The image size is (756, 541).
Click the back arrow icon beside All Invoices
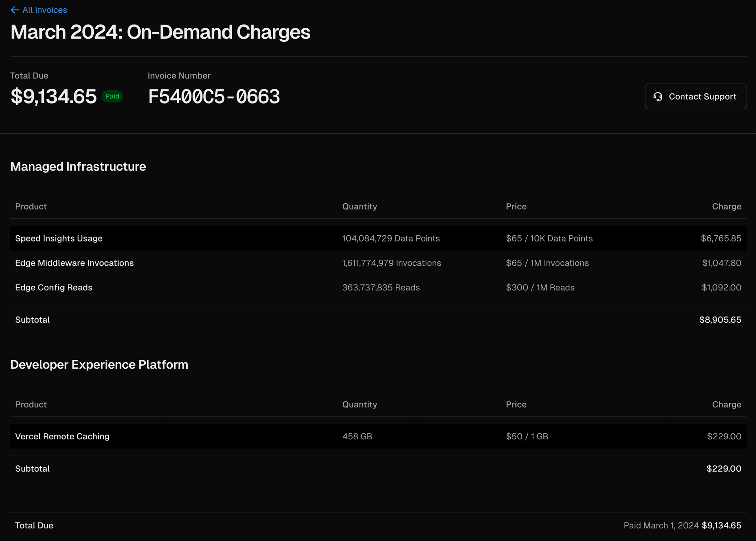pos(15,10)
